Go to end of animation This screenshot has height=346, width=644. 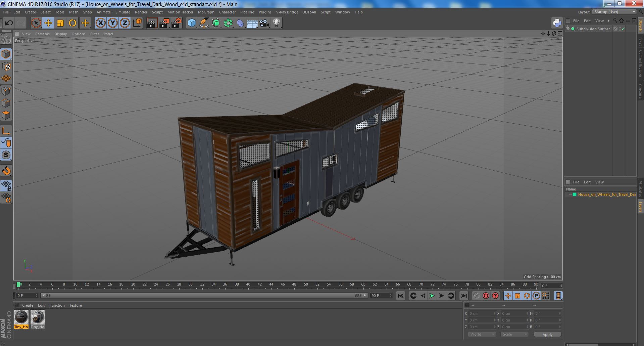463,296
